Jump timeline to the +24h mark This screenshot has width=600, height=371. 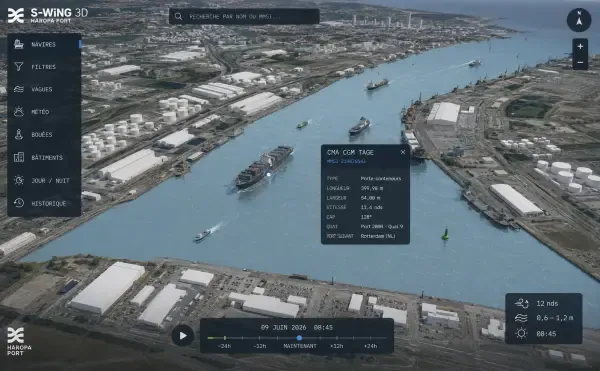370,346
